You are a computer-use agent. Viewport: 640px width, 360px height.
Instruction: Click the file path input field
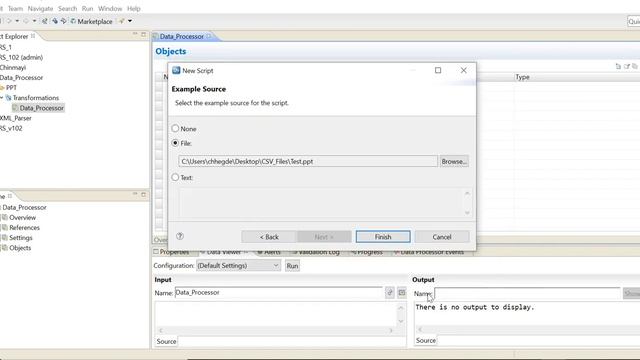click(308, 161)
